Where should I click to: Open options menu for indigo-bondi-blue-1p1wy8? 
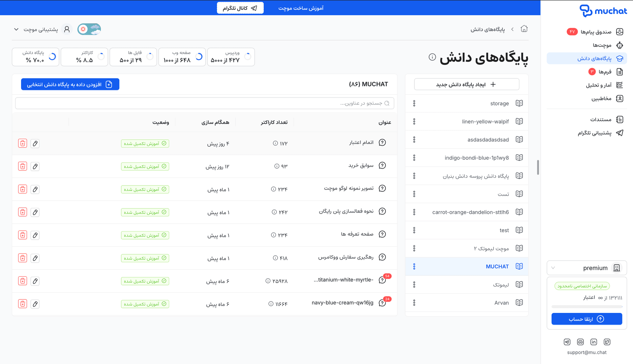point(414,158)
